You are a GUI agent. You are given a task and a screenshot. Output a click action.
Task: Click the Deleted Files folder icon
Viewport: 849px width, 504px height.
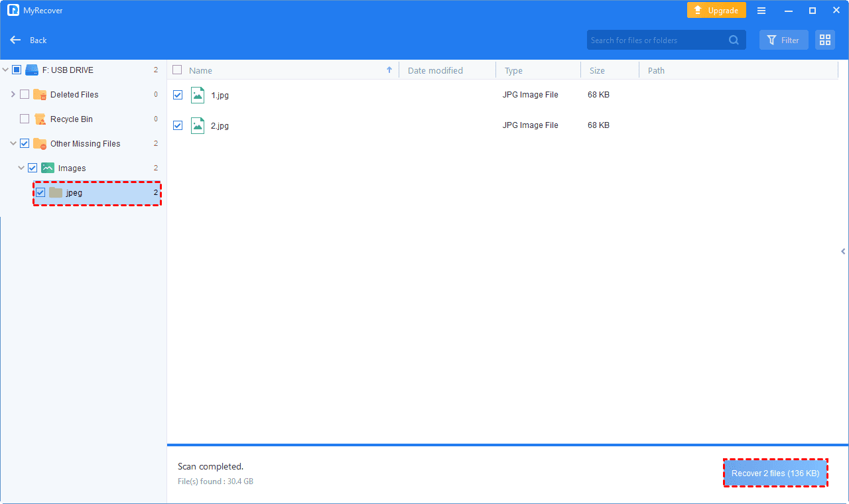tap(40, 94)
